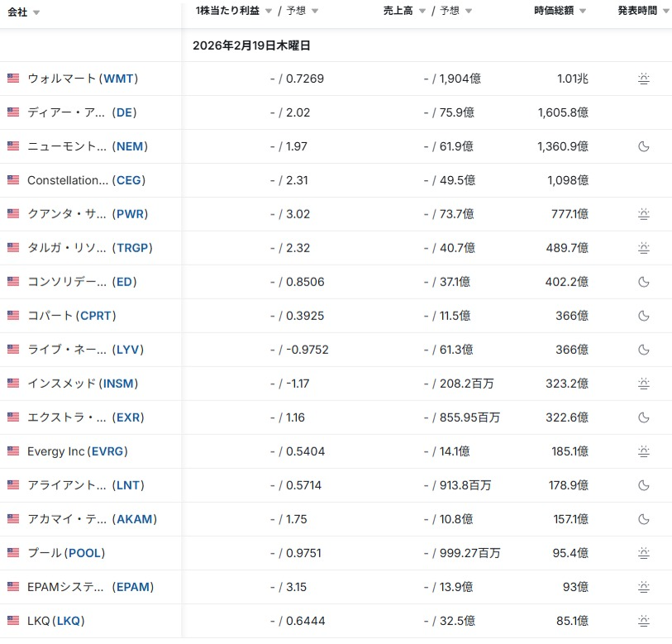This screenshot has width=672, height=644.
Task: Click the moon icon in Copart (CPRT) row
Action: (x=644, y=316)
